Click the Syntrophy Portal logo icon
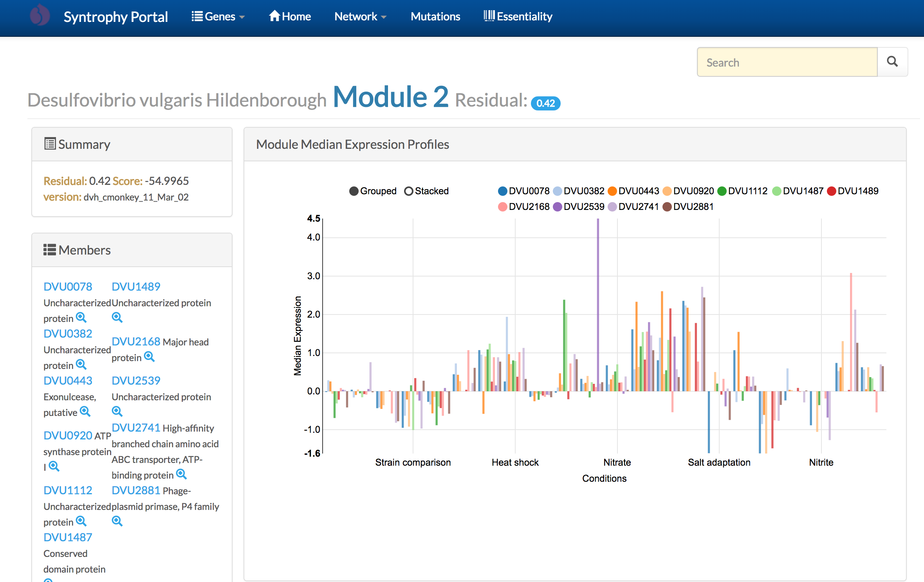This screenshot has width=924, height=582. (40, 16)
